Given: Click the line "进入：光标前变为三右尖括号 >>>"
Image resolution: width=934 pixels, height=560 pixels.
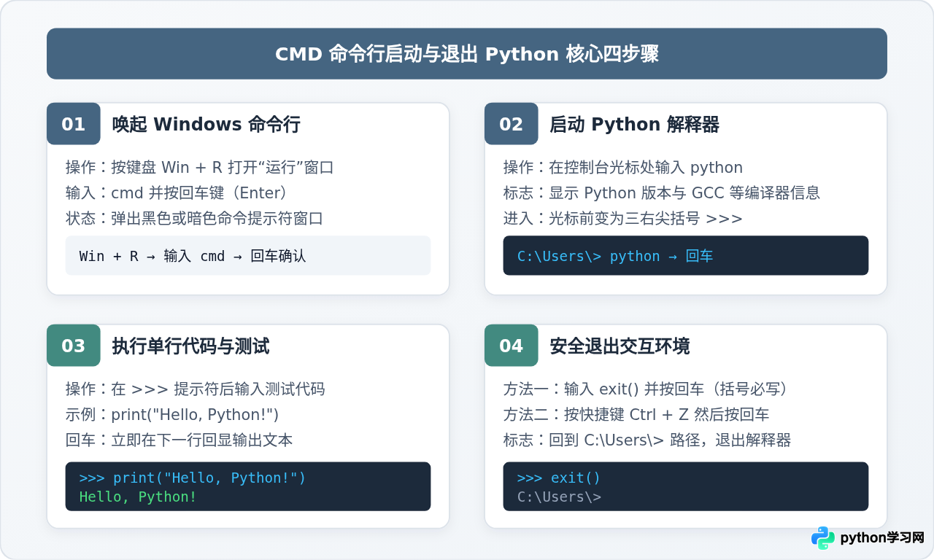Looking at the screenshot, I should pyautogui.click(x=623, y=218).
